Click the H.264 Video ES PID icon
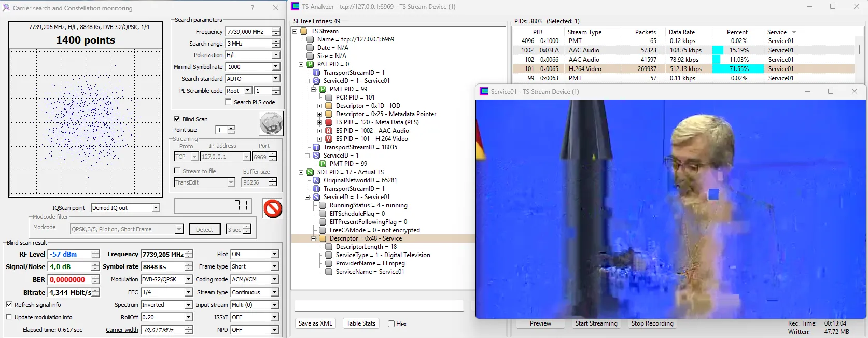This screenshot has width=868, height=338. [329, 139]
